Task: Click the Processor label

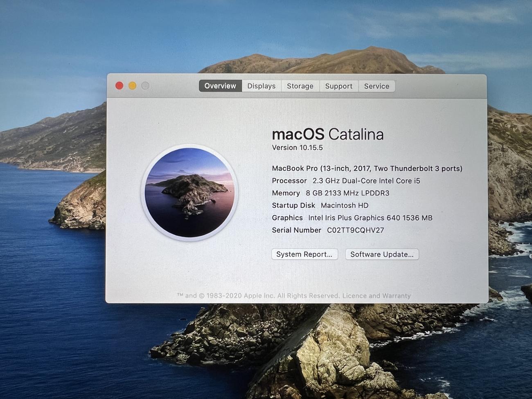Action: [289, 180]
